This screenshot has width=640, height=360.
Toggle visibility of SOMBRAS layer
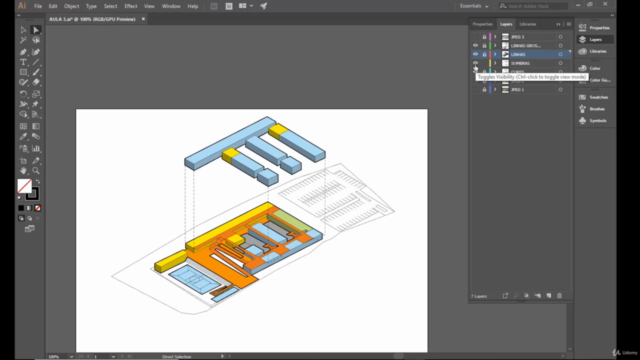475,63
